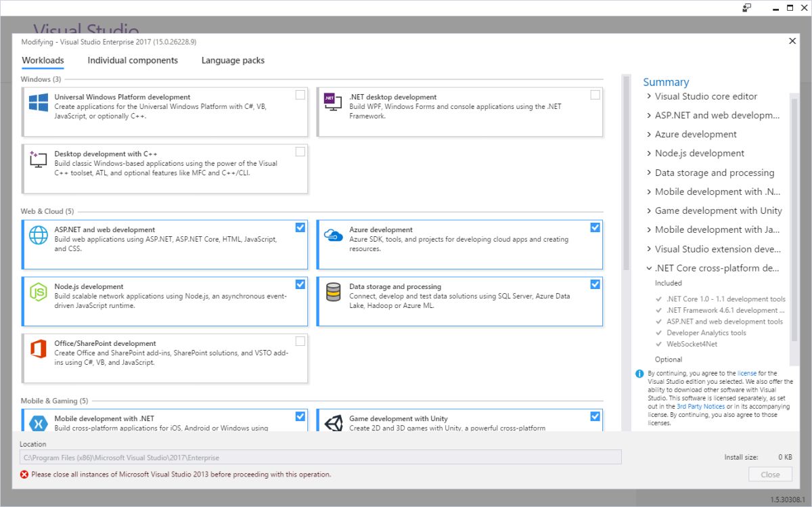The width and height of the screenshot is (812, 507).
Task: Select ASP.NET and web development tools item
Action: pyautogui.click(x=725, y=322)
